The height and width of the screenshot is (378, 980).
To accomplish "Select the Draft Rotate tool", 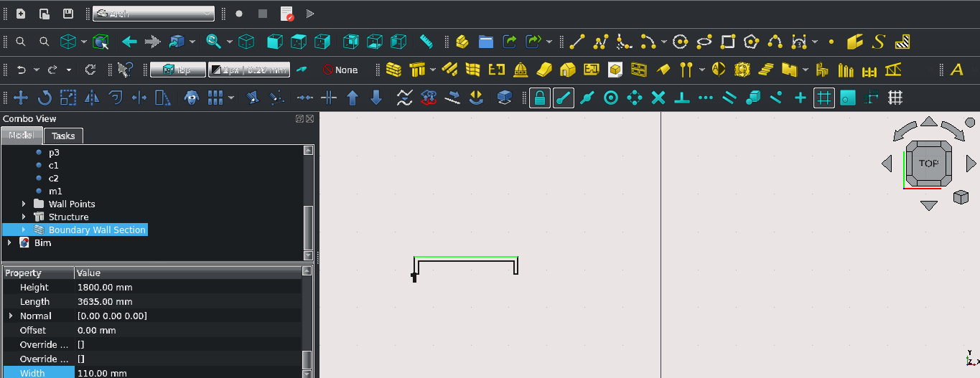I will pos(45,98).
